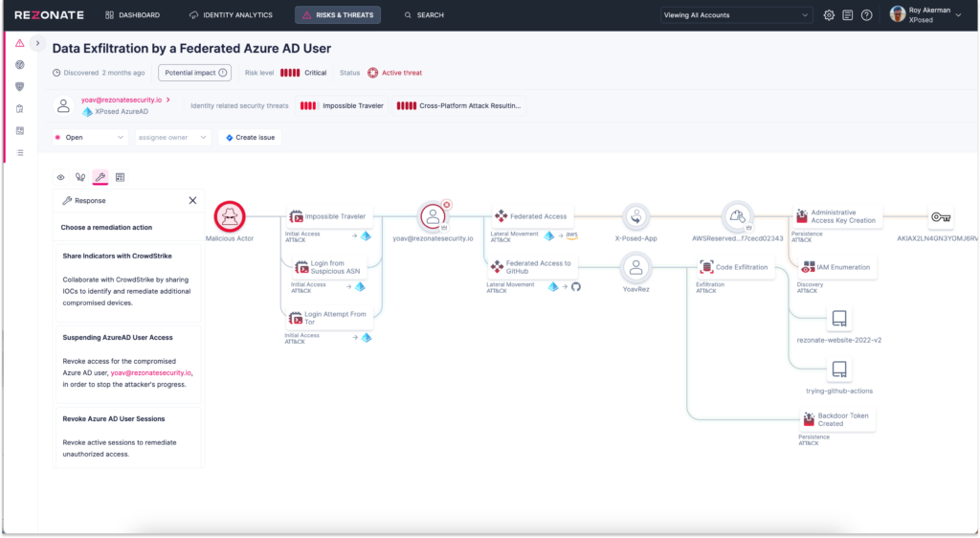Select Share Indicators with CrowdStrike action
The width and height of the screenshot is (980, 538).
click(129, 283)
